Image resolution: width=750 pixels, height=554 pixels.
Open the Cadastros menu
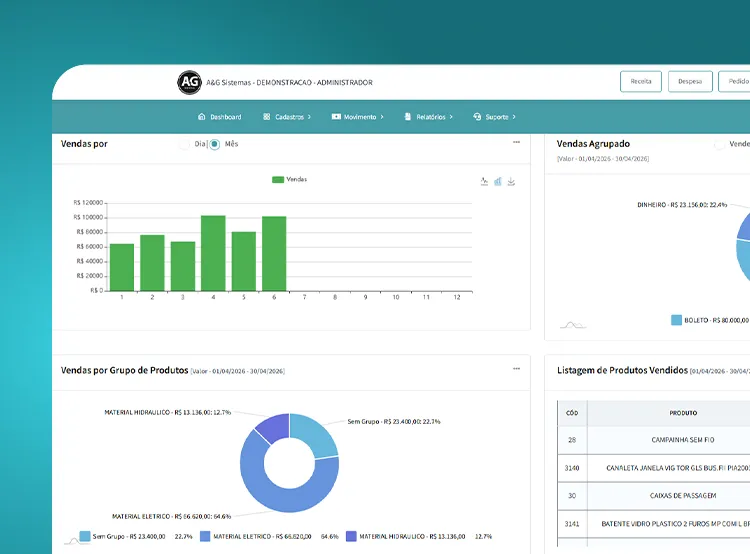coord(287,117)
